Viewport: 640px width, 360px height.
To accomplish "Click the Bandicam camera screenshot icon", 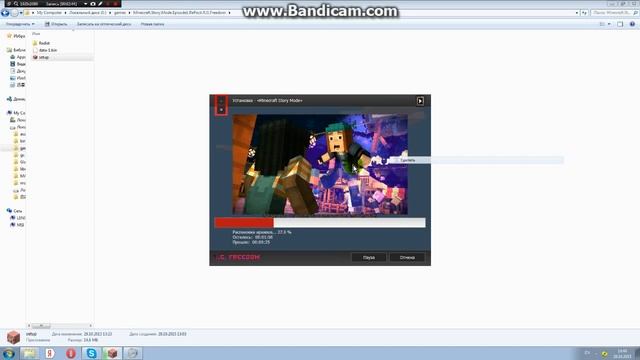I will (93, 4).
